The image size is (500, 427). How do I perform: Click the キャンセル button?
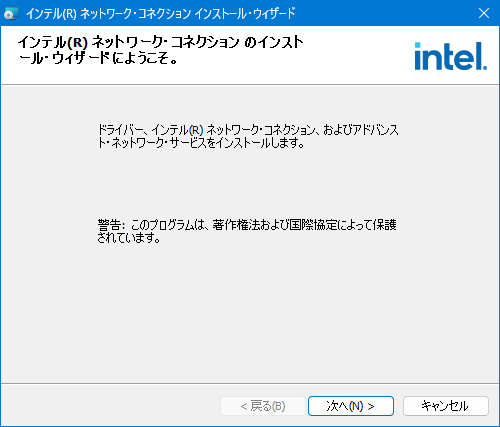[x=446, y=406]
